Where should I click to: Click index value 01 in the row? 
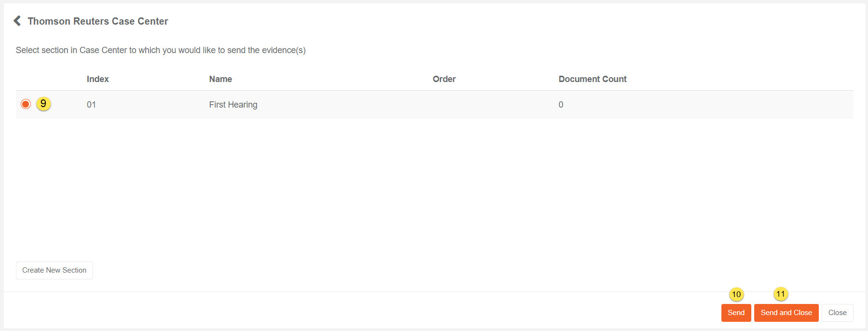(91, 105)
